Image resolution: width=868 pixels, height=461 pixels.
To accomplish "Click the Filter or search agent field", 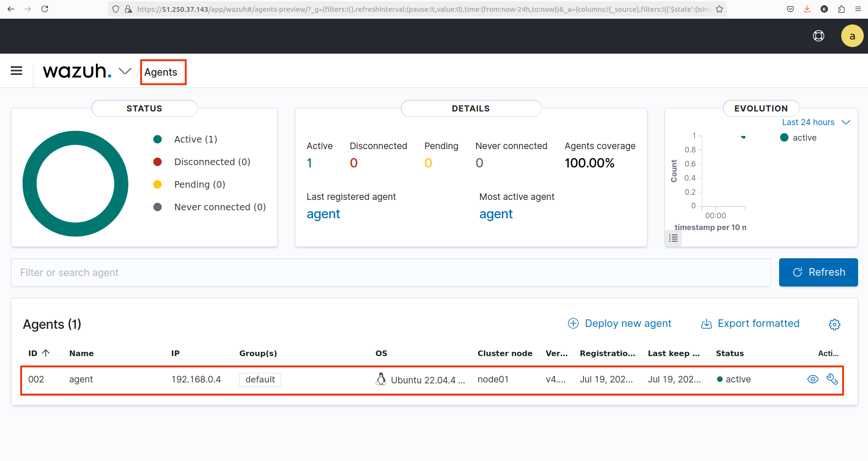I will click(391, 272).
